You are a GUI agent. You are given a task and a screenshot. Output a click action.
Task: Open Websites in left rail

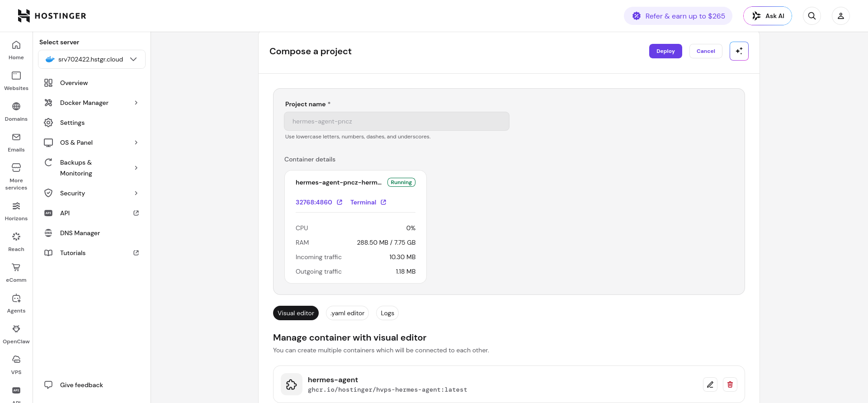coord(16,81)
